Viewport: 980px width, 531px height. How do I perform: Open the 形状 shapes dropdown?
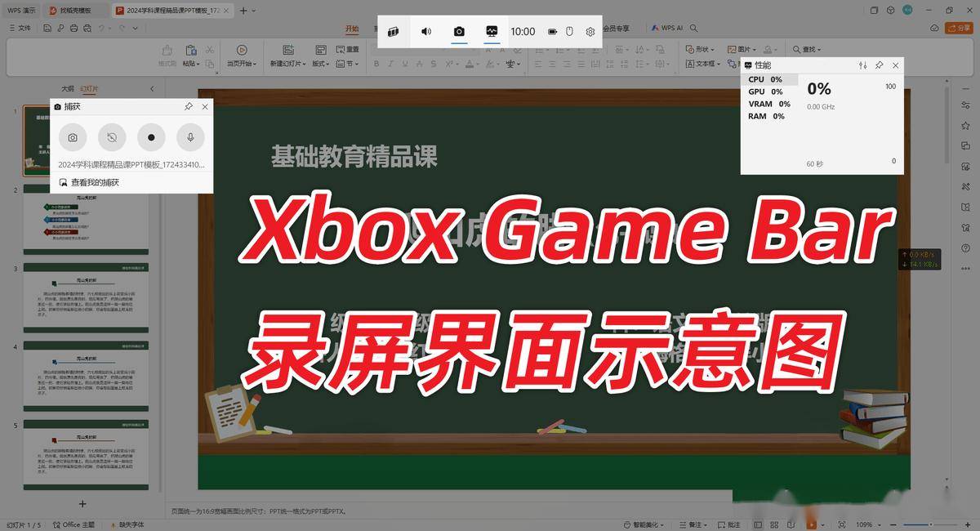701,49
